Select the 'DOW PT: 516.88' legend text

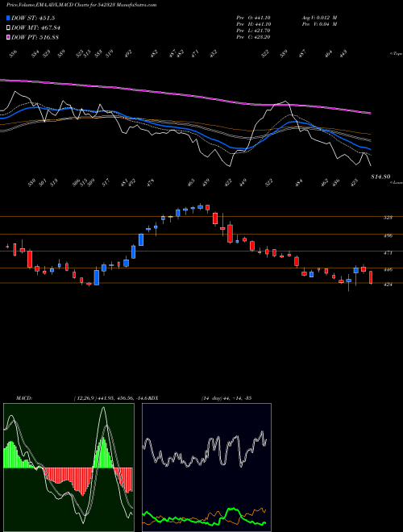(x=35, y=37)
